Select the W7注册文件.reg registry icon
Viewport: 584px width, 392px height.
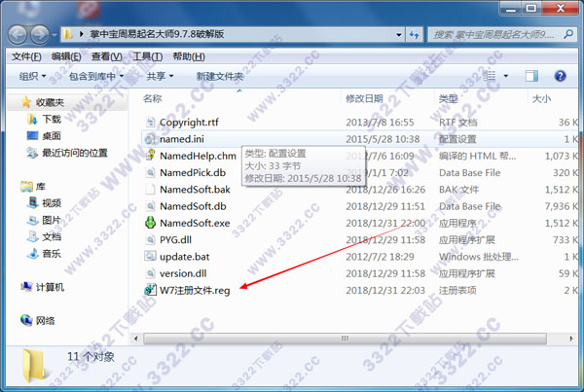(150, 290)
